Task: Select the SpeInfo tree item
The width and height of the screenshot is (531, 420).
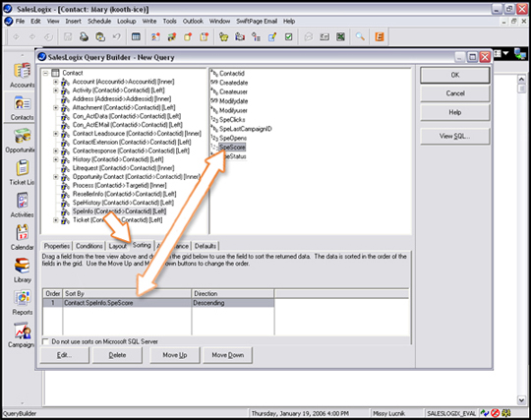Action: pyautogui.click(x=119, y=211)
